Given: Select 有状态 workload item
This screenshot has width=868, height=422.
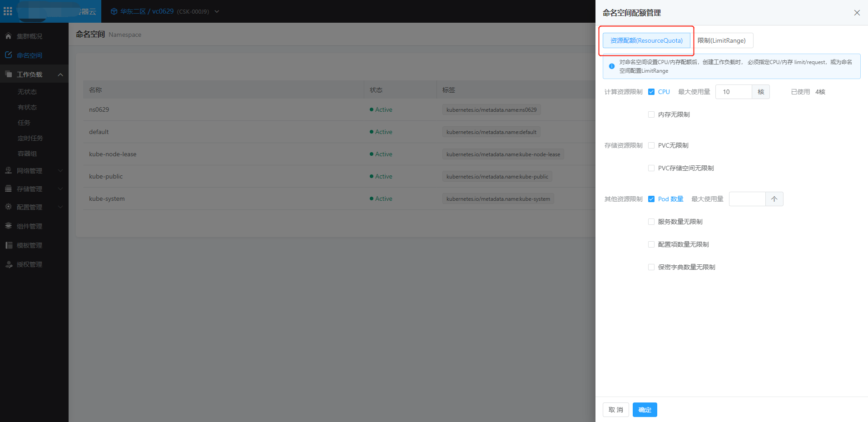Looking at the screenshot, I should click(x=27, y=107).
